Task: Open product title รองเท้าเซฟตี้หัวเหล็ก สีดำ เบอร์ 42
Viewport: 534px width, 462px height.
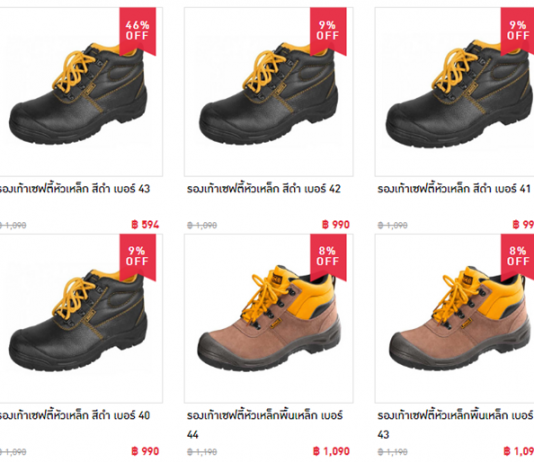Action: [x=264, y=189]
